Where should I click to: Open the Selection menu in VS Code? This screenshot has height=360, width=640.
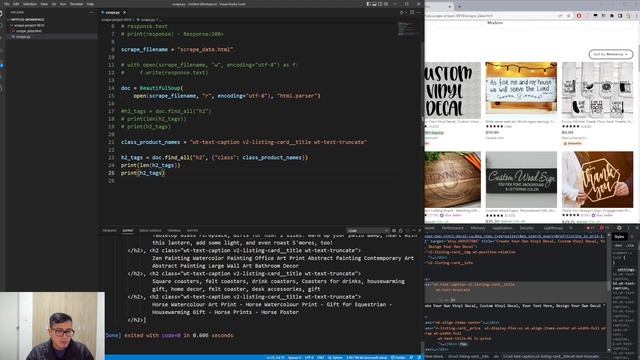tap(30, 4)
